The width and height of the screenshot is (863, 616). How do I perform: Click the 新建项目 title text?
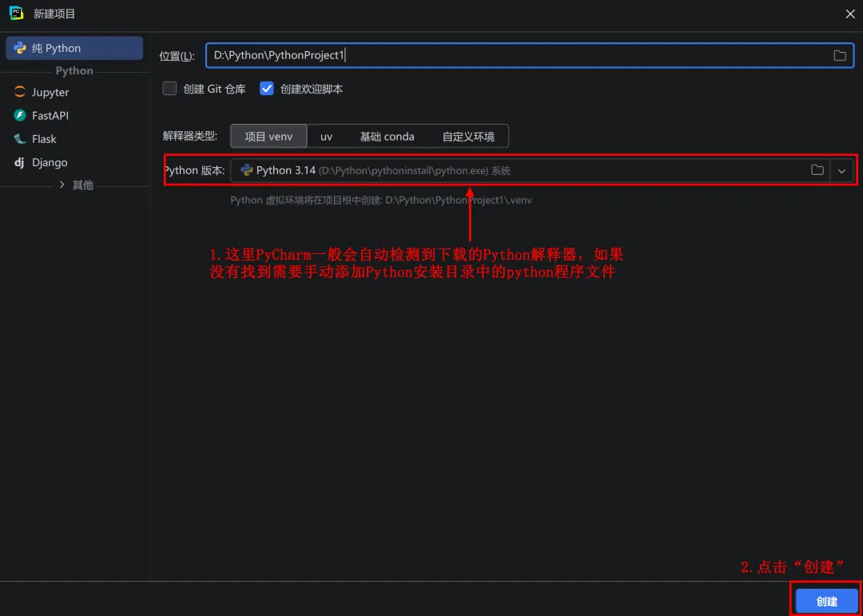point(54,14)
